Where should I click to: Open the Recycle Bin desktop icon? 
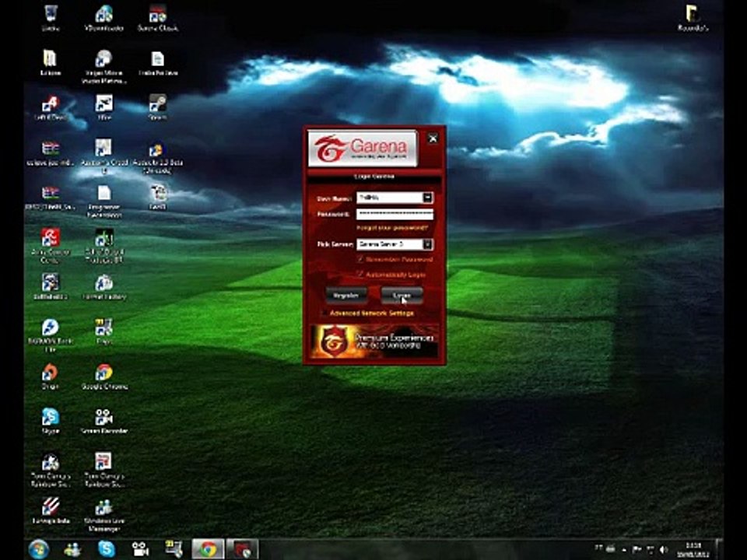[x=50, y=19]
